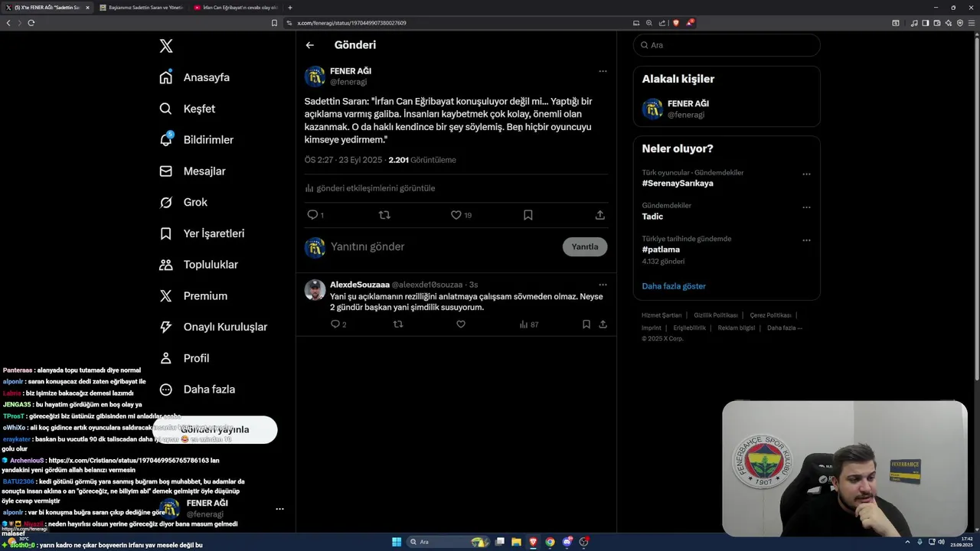View analytics of AlexdeSouzaaa's reply
Screen dimensions: 980x551
point(528,324)
